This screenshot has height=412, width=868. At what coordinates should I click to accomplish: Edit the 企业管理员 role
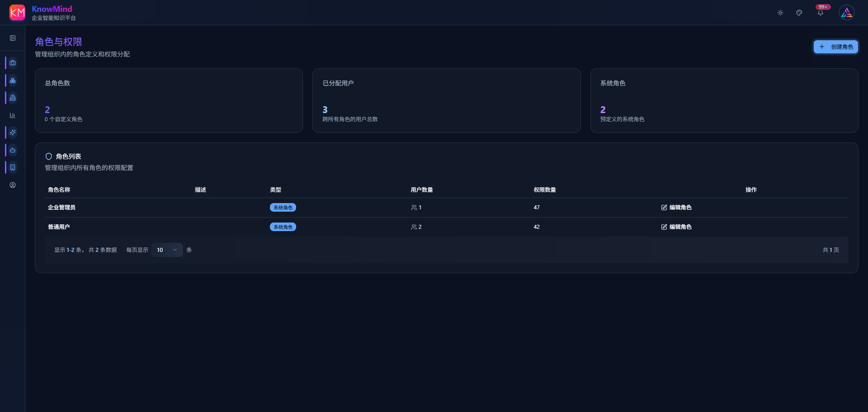[x=676, y=208]
